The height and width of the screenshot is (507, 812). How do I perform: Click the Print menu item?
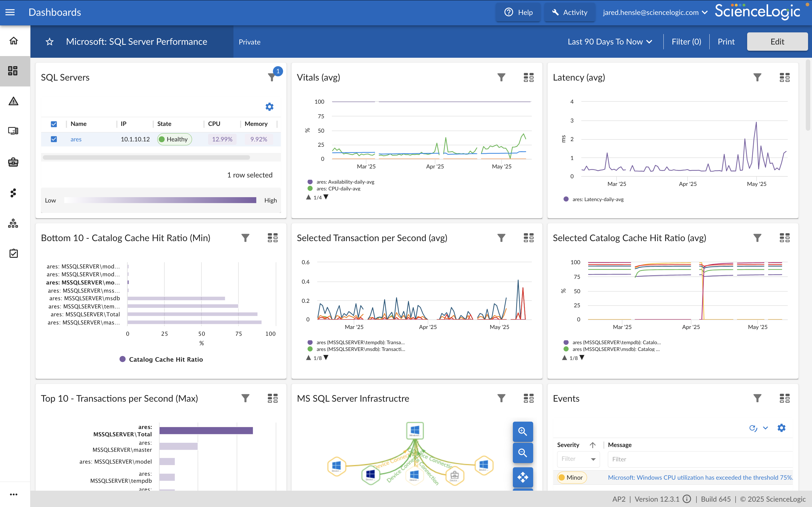[x=726, y=42]
